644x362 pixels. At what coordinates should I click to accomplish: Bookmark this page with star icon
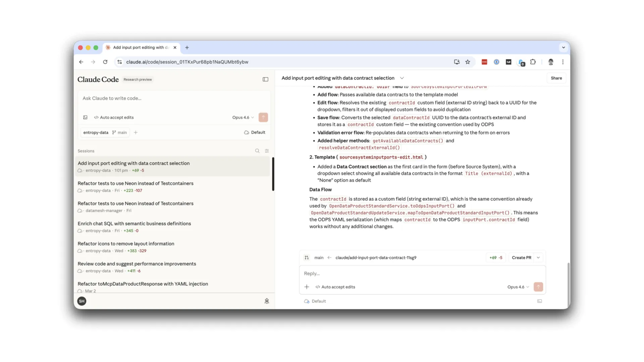click(468, 62)
